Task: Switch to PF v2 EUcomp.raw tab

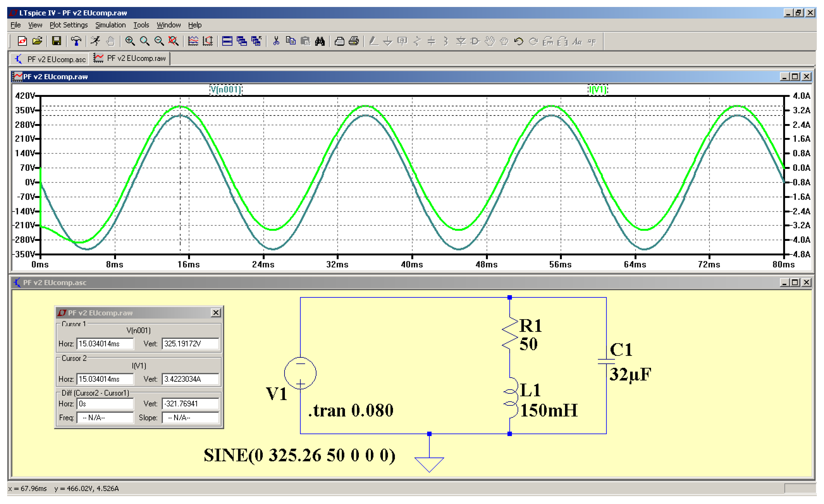Action: coord(130,58)
